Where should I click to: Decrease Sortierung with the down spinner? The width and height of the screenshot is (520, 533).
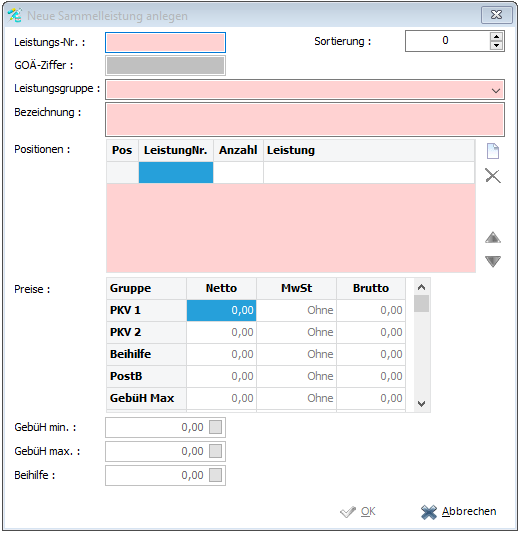pyautogui.click(x=497, y=45)
